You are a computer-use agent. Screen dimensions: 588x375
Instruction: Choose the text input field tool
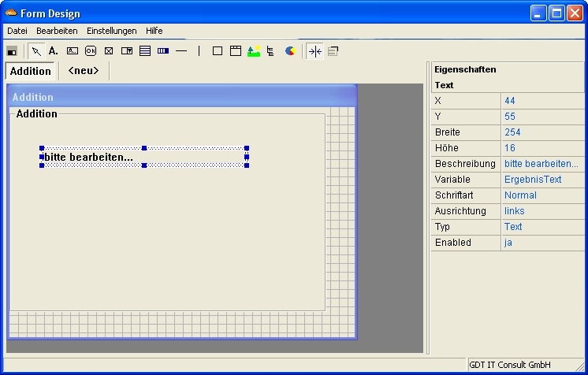tap(73, 51)
